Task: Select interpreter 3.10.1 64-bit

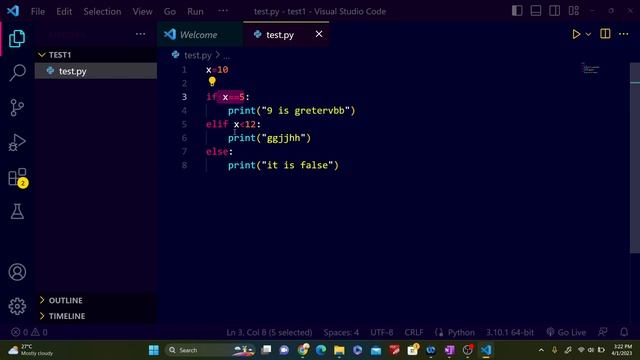Action: point(510,332)
